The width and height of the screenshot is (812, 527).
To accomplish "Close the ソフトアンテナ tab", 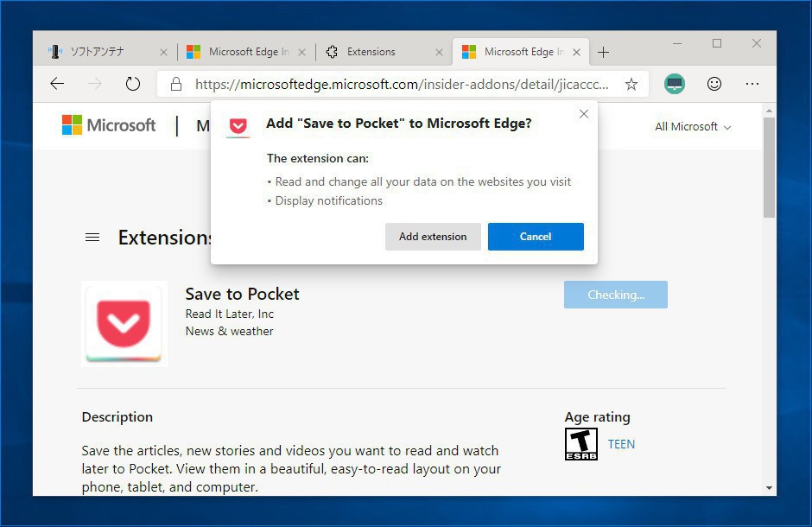I will [x=163, y=52].
